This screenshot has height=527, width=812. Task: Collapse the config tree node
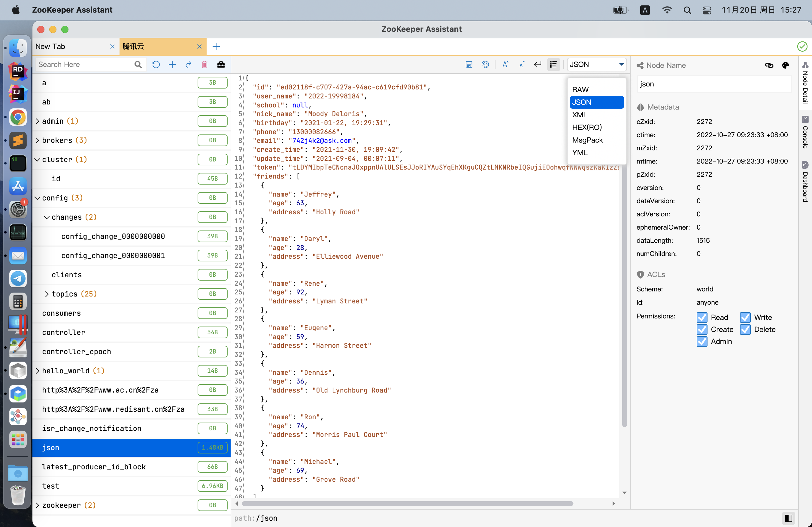click(38, 198)
